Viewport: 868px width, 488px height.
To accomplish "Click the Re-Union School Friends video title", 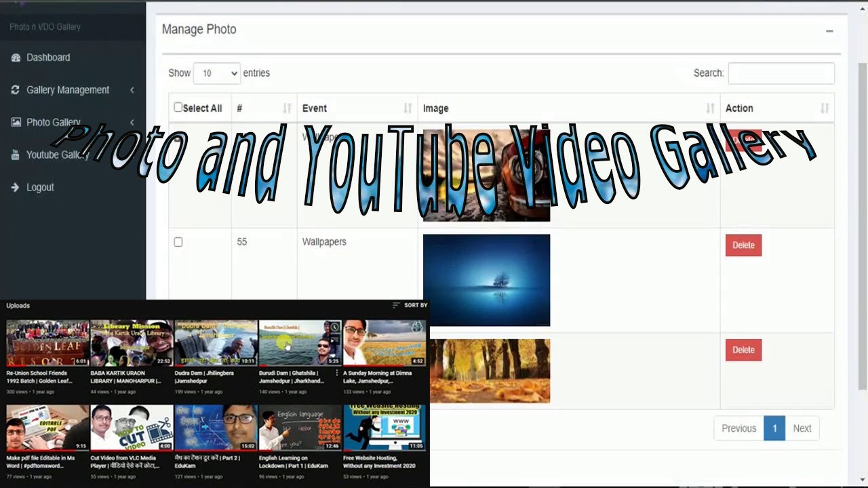I will click(x=39, y=377).
